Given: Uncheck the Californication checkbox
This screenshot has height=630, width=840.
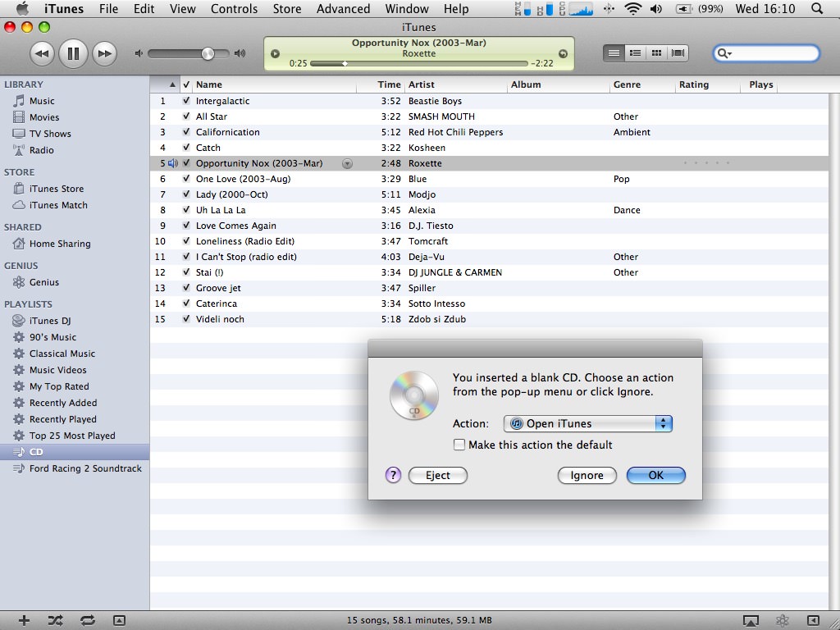Looking at the screenshot, I should pos(186,132).
